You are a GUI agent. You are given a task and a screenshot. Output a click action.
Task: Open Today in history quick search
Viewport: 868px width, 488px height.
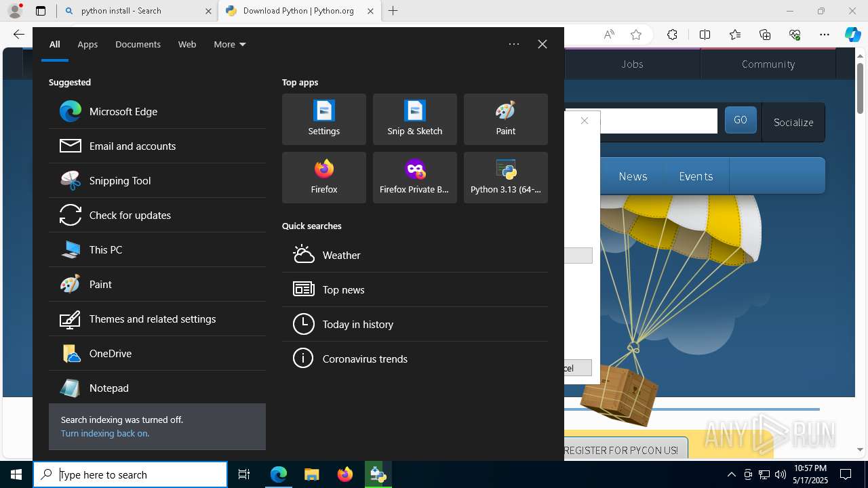(415, 324)
